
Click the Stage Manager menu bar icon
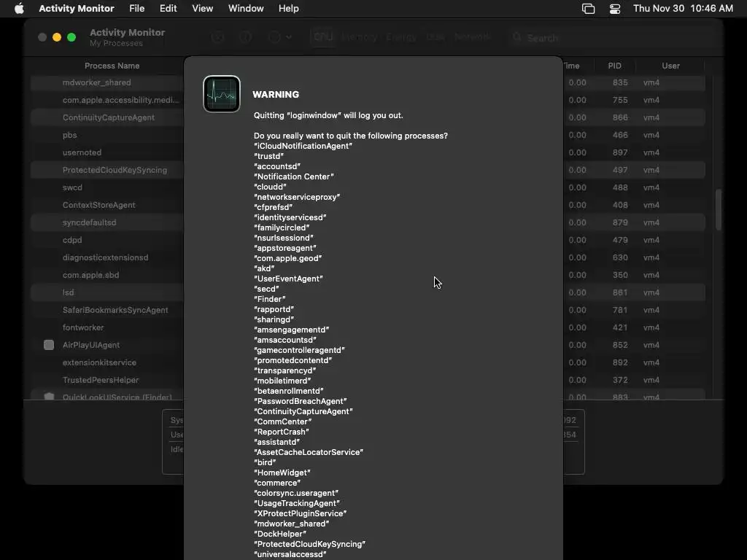pyautogui.click(x=589, y=9)
